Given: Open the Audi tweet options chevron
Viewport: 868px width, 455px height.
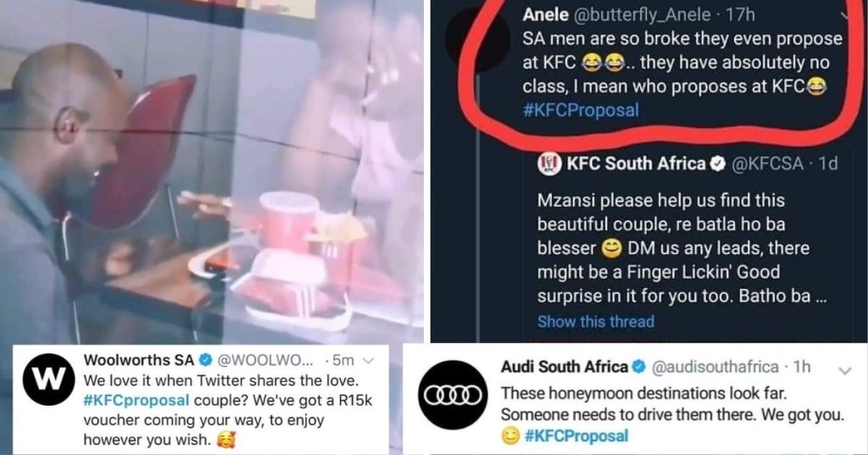Looking at the screenshot, I should (843, 370).
